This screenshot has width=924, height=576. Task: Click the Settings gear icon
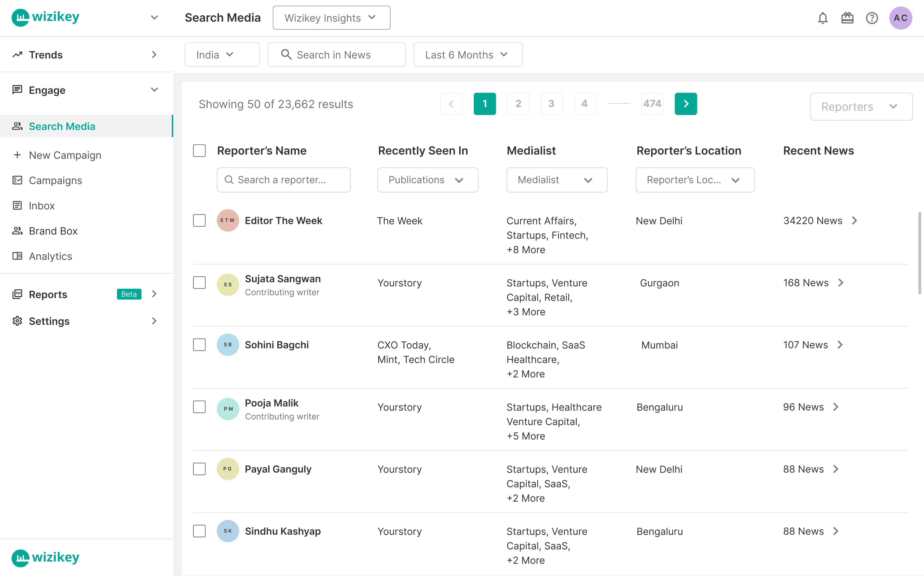[x=17, y=321]
